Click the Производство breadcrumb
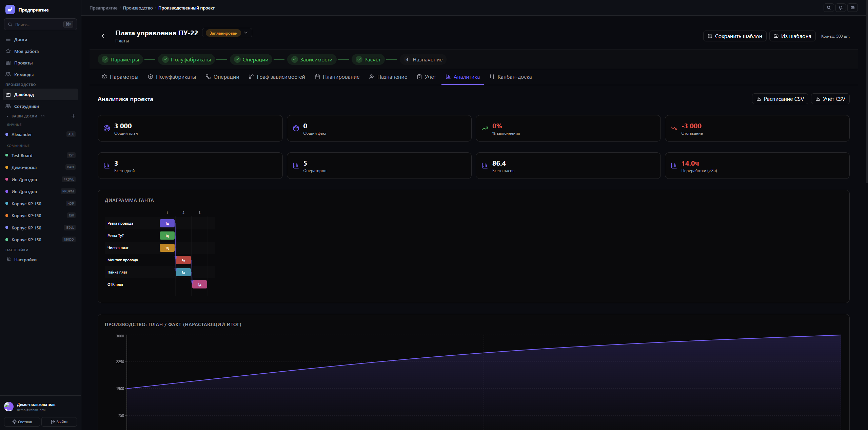Viewport: 868px width, 430px height. (x=138, y=8)
